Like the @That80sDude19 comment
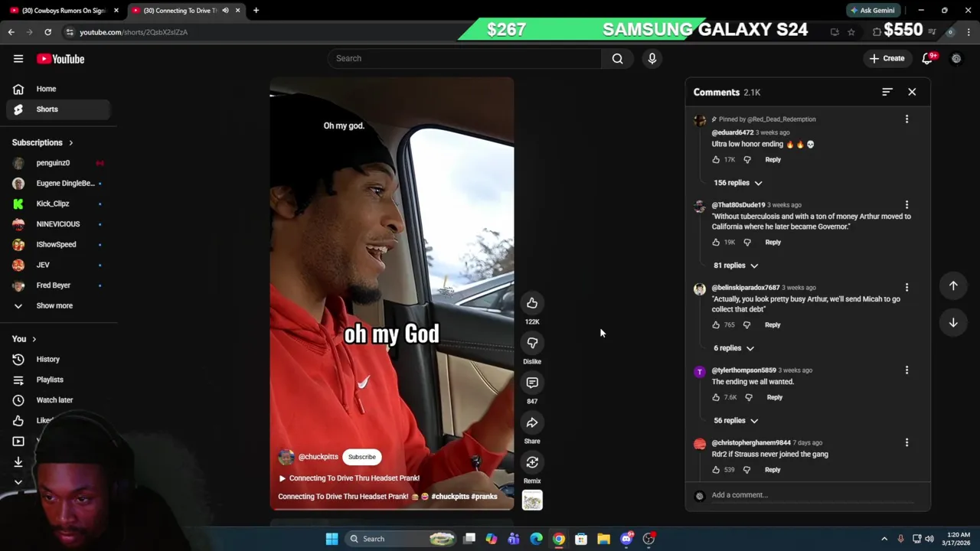The width and height of the screenshot is (980, 551). coord(716,242)
